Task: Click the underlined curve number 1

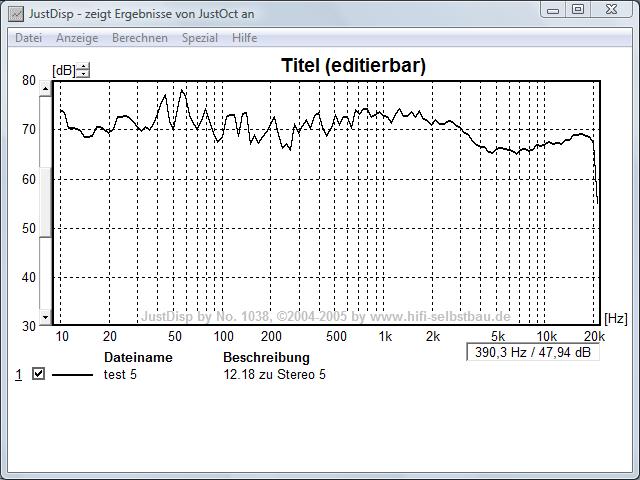Action: point(18,375)
